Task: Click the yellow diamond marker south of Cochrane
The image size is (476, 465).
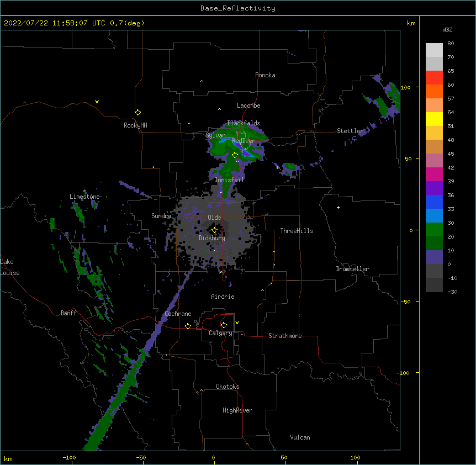Action: point(188,326)
